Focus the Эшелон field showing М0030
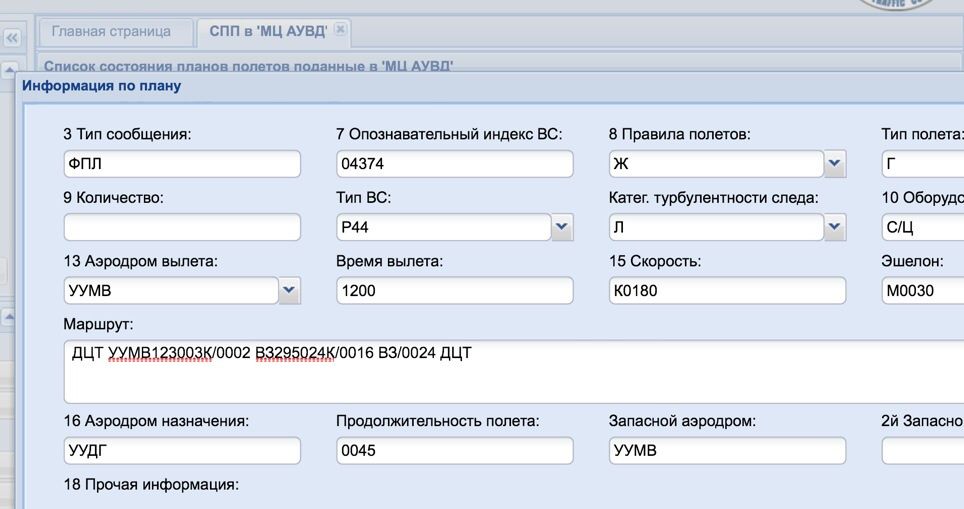The image size is (964, 509). [x=923, y=291]
